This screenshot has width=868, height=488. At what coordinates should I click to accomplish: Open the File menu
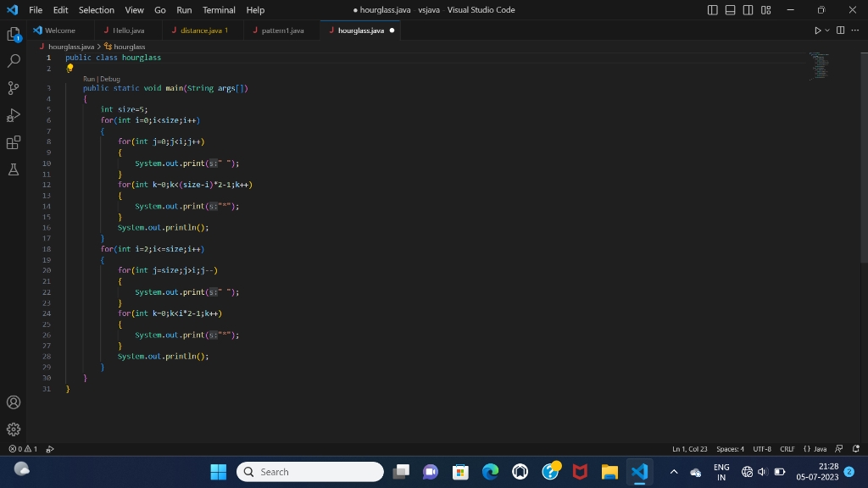pos(36,10)
